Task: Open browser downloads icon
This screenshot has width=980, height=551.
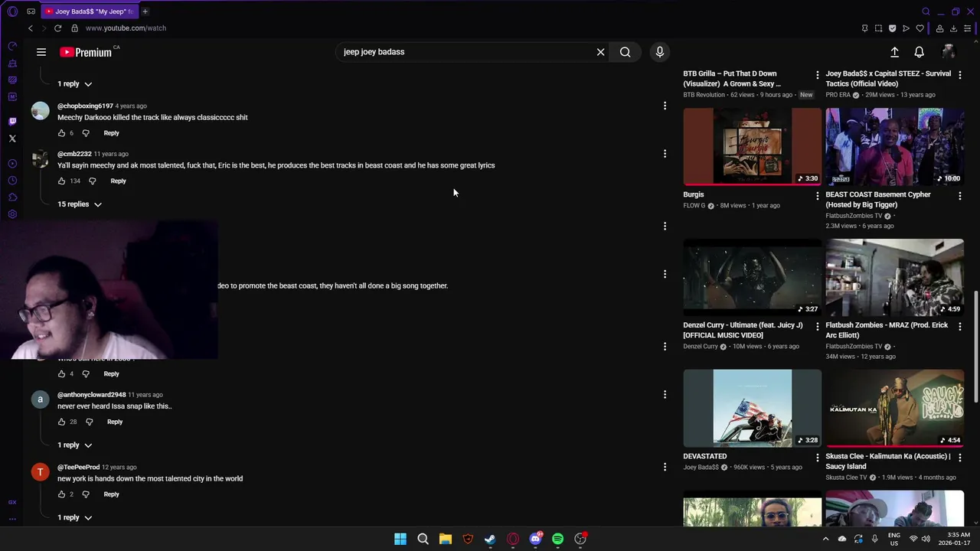Action: pos(953,28)
